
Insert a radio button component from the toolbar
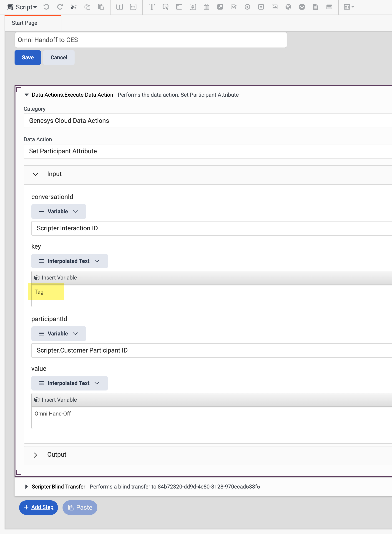click(x=247, y=7)
